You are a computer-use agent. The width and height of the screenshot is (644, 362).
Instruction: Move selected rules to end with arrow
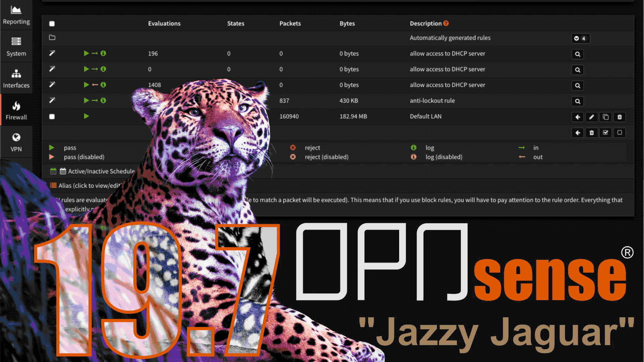(x=578, y=133)
